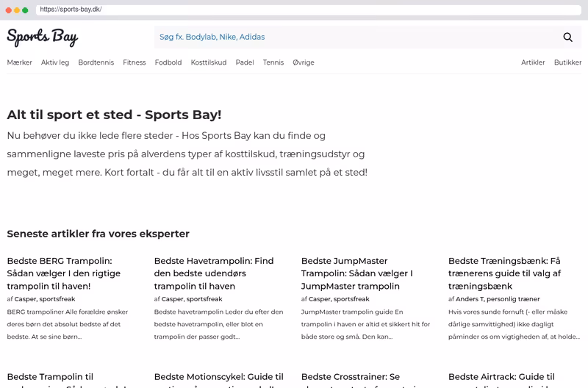Viewport: 588px width, 388px height.
Task: Open article "Bedste JumpMaster Trampolin"
Action: (x=357, y=273)
